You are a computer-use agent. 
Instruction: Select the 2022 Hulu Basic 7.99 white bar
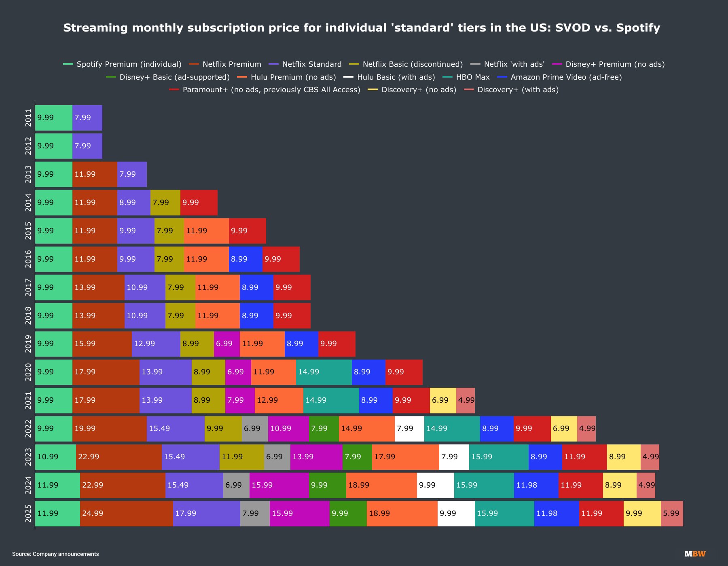pos(409,429)
